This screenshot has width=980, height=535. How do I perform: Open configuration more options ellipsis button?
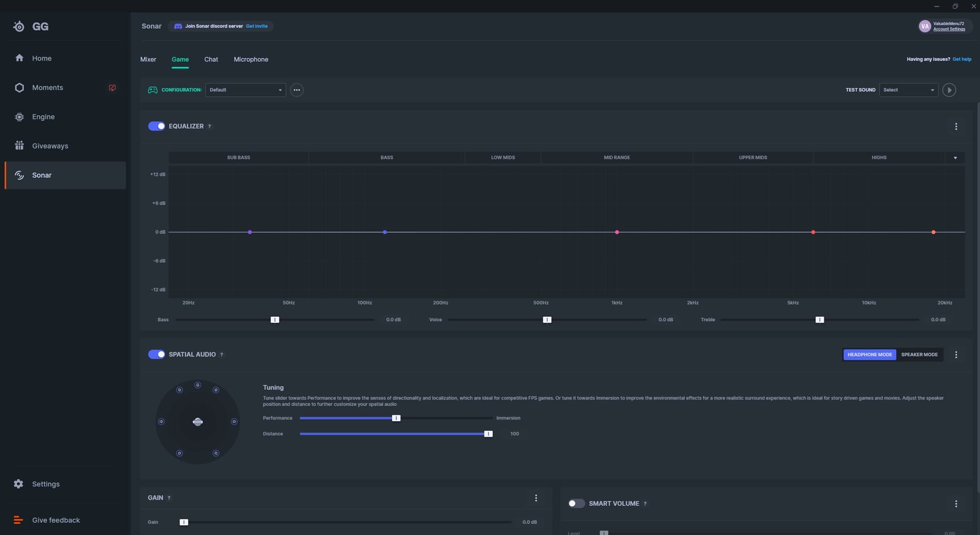(296, 90)
